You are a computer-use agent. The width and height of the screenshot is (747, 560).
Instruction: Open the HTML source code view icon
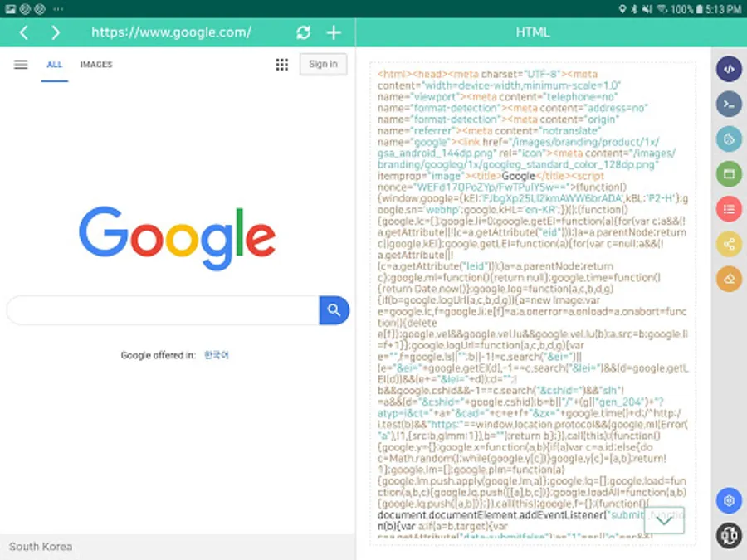click(729, 69)
